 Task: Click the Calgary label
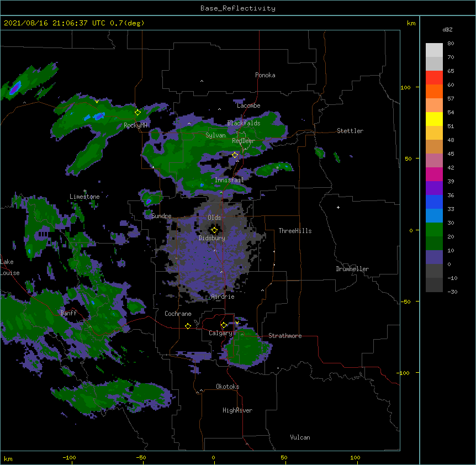click(x=220, y=333)
